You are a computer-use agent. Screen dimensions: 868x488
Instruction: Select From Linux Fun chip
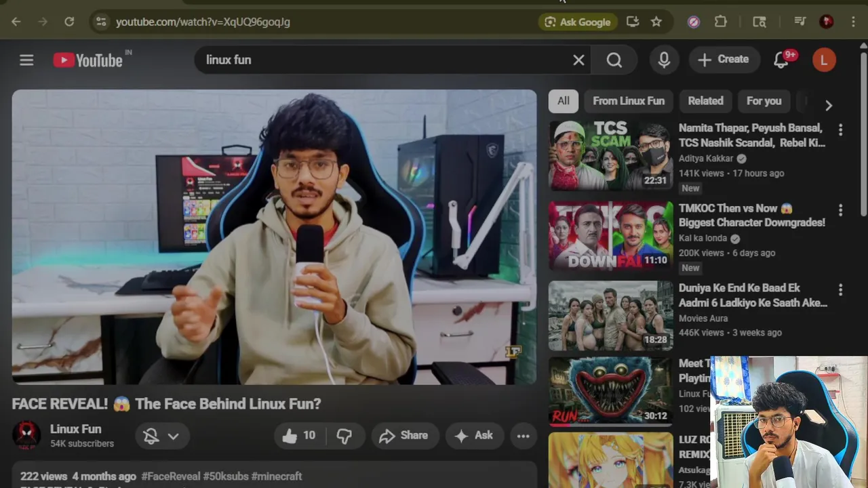click(629, 101)
